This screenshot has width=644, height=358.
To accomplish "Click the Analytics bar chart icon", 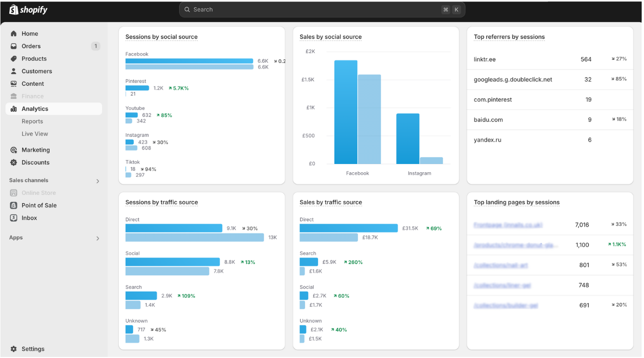I will click(x=14, y=109).
